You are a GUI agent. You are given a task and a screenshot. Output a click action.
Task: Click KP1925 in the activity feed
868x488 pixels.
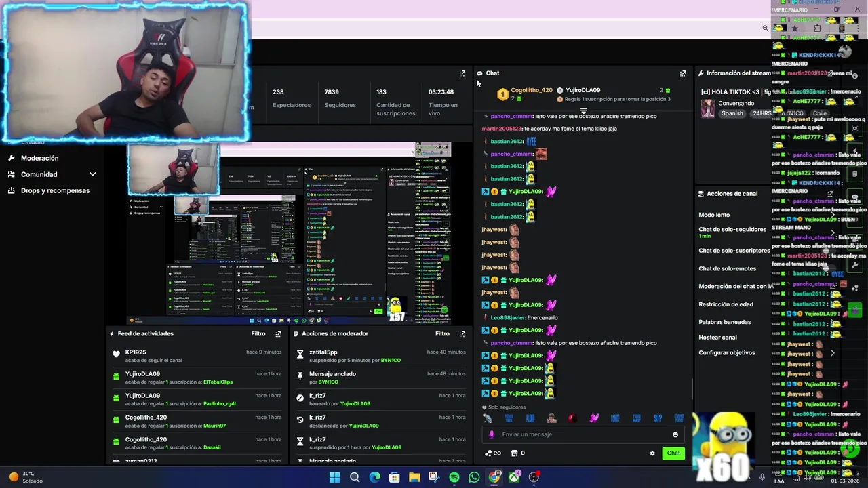point(136,352)
